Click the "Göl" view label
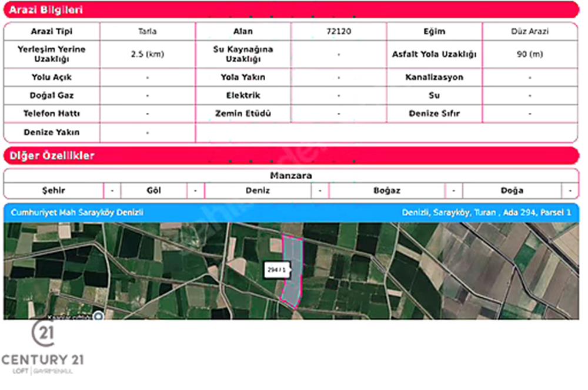The height and width of the screenshot is (390, 588). tap(153, 190)
